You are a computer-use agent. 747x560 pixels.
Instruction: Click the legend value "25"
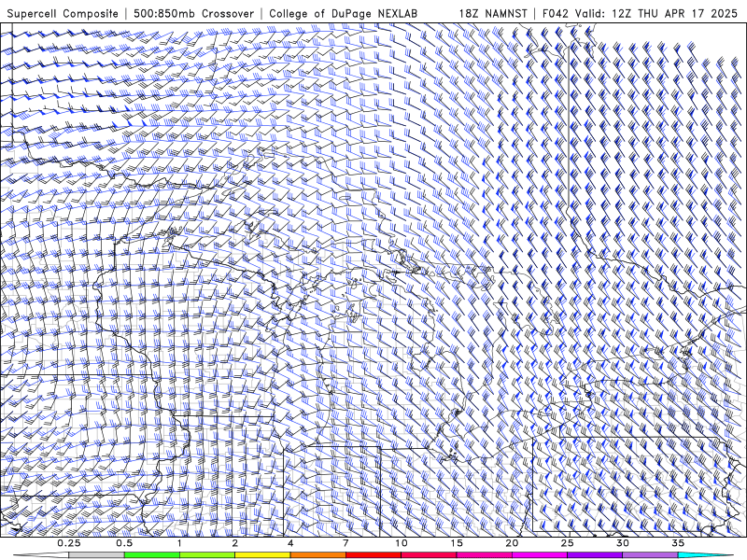(567, 543)
